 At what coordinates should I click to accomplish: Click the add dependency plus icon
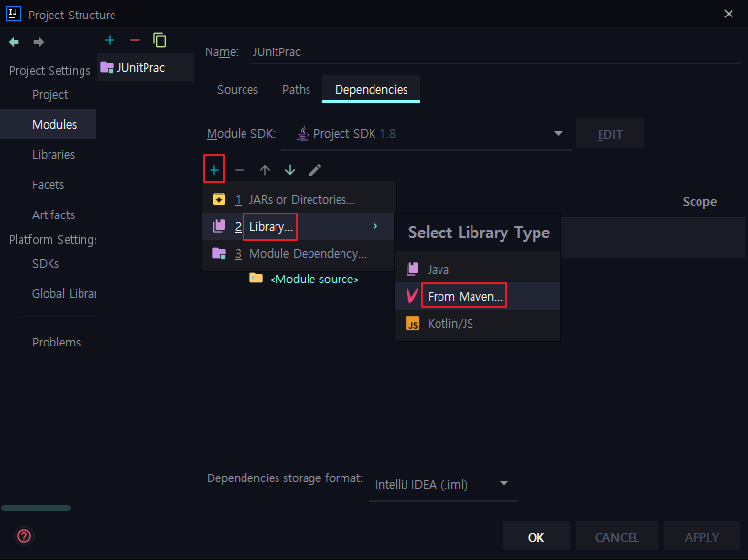[x=214, y=170]
